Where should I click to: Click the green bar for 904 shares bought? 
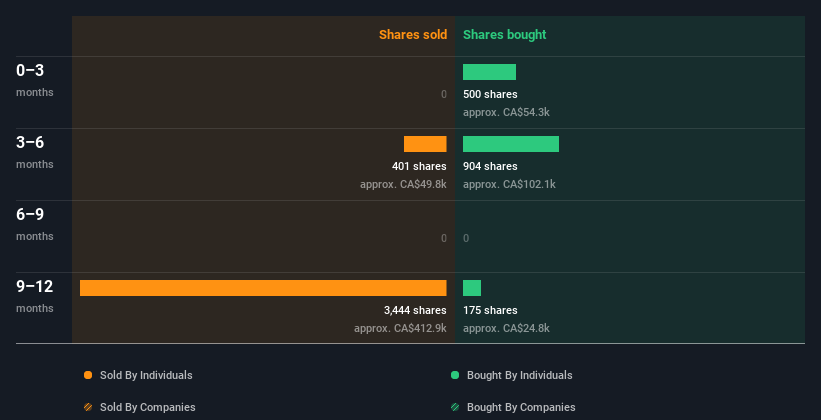511,144
